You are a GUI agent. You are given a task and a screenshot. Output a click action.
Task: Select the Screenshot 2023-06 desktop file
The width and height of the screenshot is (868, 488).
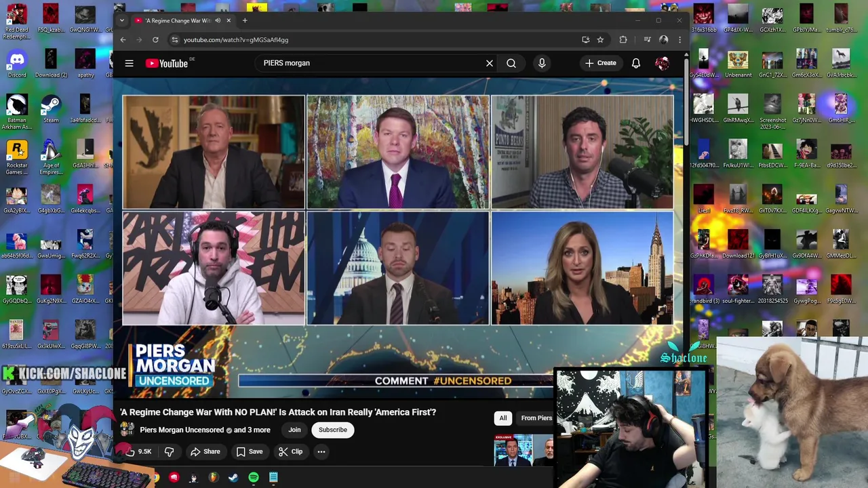772,112
